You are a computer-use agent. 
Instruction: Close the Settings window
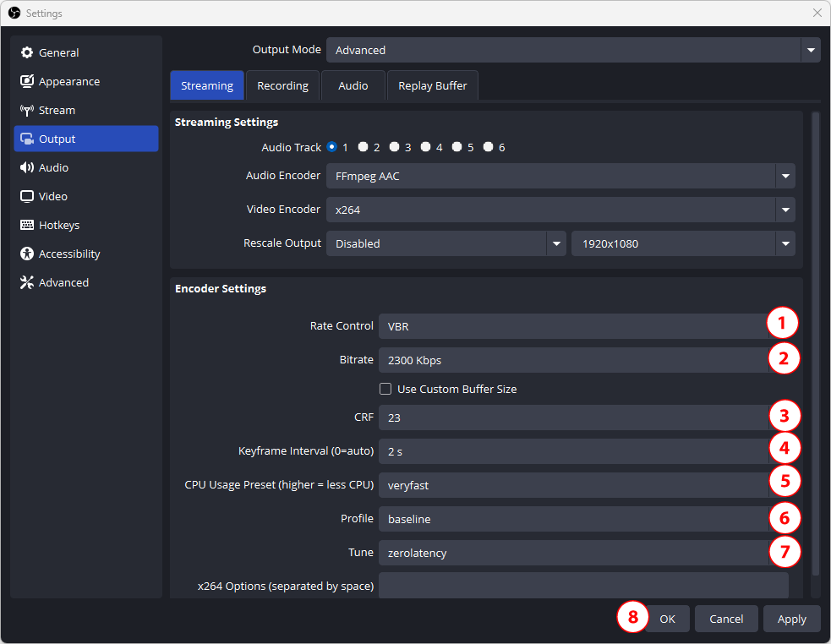click(817, 13)
